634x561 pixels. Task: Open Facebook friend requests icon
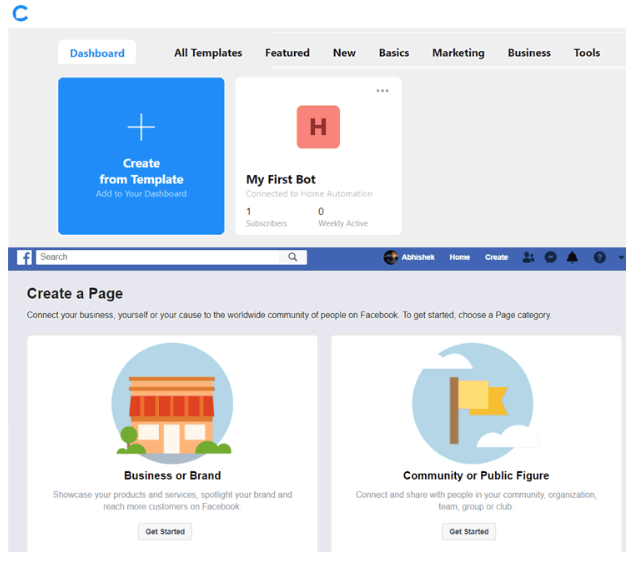coord(529,257)
